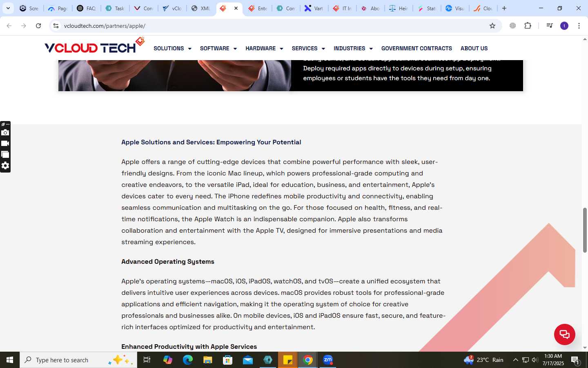Click heading 'Apple Solutions and Services: Empowering Your Potential'
Viewport: 588px width, 368px height.
[211, 142]
